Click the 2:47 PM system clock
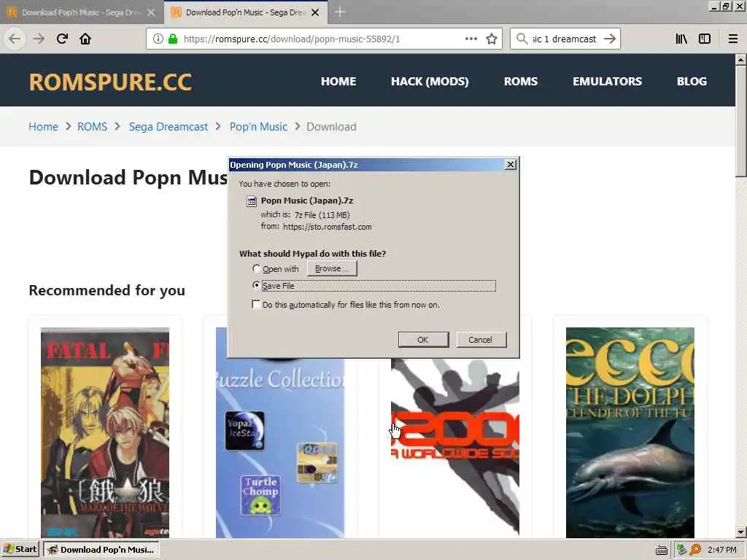747x560 pixels. point(721,550)
